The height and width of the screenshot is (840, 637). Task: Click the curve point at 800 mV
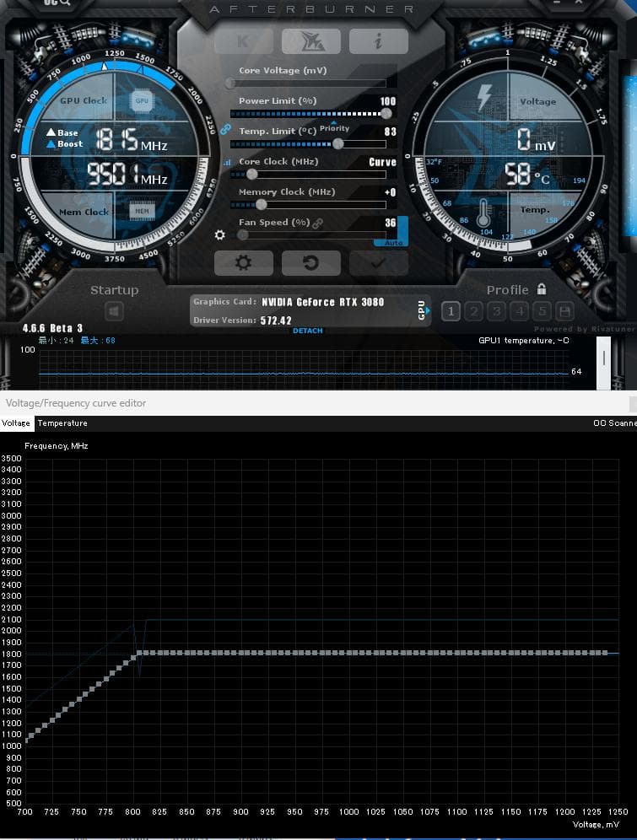click(x=132, y=658)
